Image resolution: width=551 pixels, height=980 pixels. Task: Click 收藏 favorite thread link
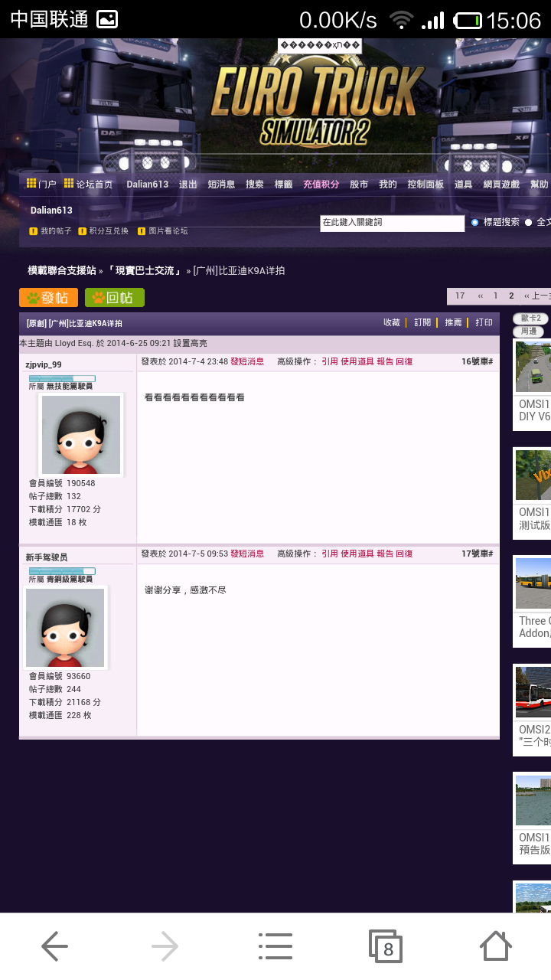click(x=392, y=322)
